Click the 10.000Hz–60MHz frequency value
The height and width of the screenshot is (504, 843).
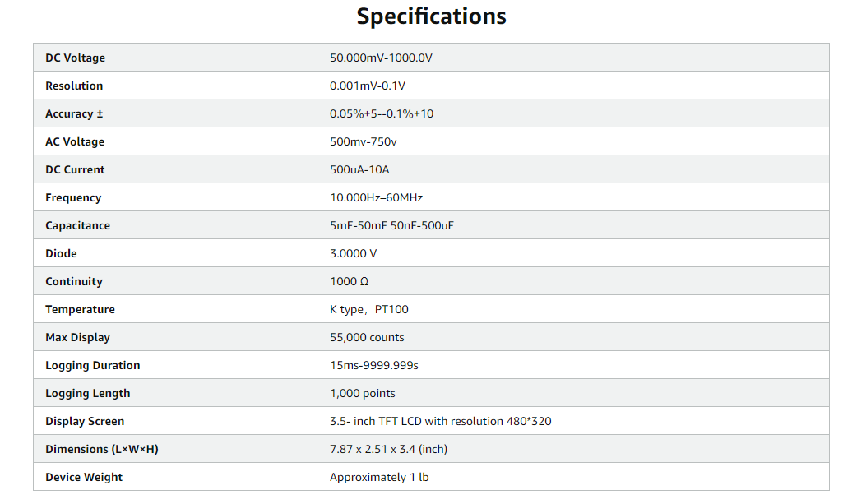(x=376, y=197)
